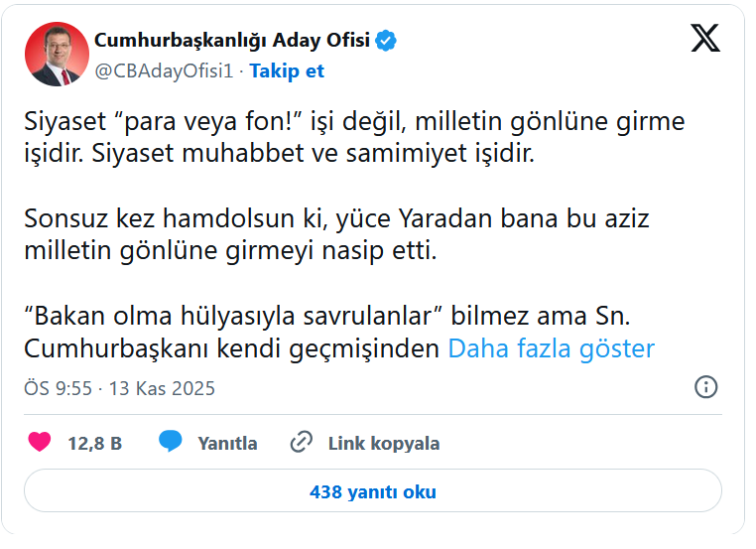Viewport: 756px width, 549px height.
Task: Click the @CBAdayOfisi1 handle
Action: point(165,71)
